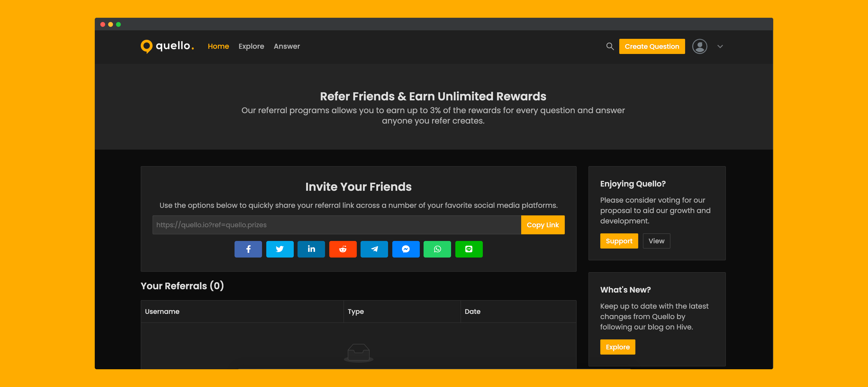Click the Your Referrals (0) heading
This screenshot has height=387, width=868.
click(x=182, y=286)
